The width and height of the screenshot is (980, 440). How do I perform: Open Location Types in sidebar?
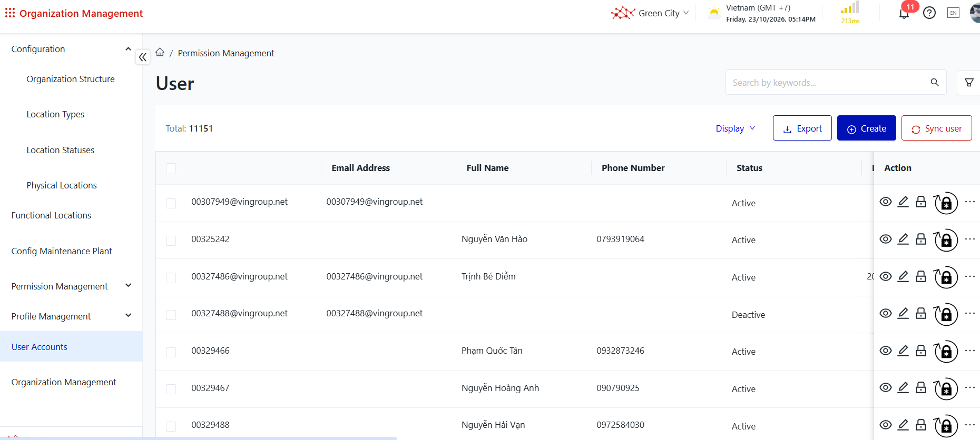point(55,114)
